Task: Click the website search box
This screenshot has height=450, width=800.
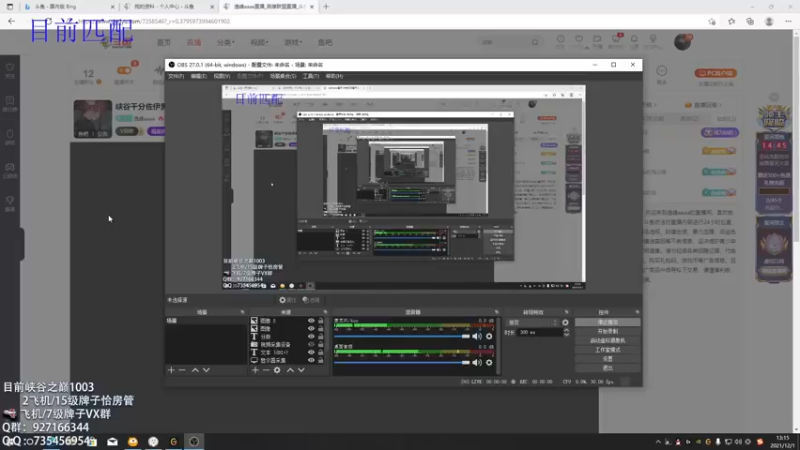Action: click(x=505, y=42)
